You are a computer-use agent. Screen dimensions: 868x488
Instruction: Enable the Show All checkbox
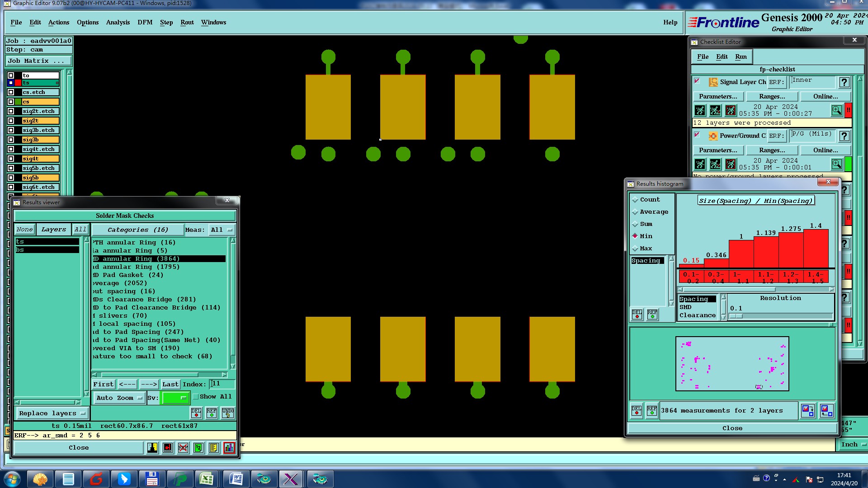[196, 396]
